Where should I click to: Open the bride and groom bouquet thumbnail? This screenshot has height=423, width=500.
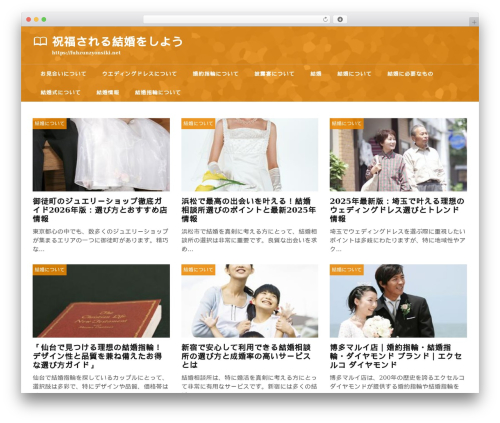point(398,301)
